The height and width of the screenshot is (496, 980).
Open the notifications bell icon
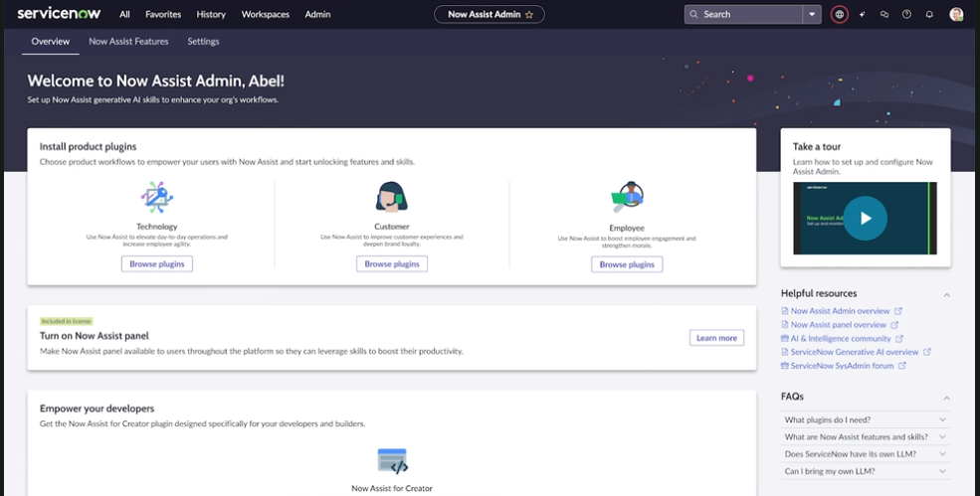929,14
